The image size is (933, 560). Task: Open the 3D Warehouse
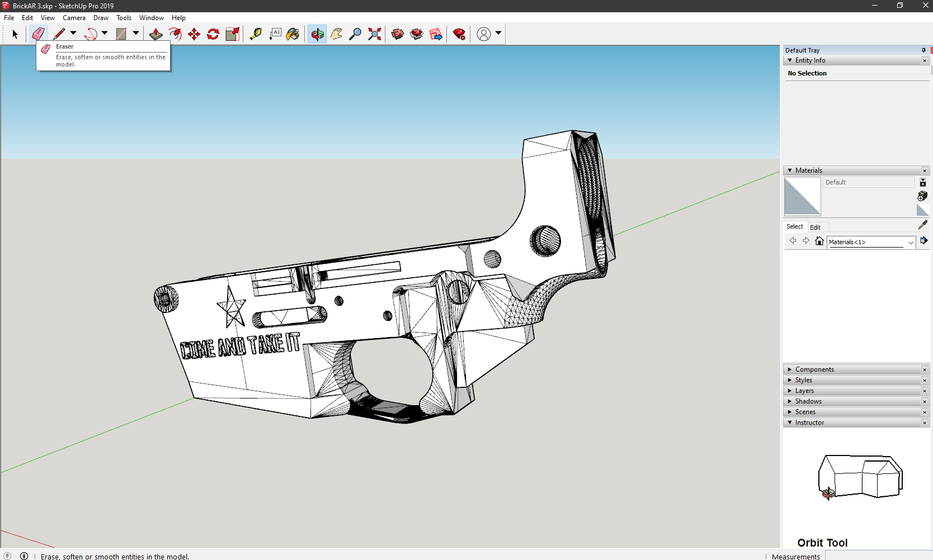coord(398,34)
